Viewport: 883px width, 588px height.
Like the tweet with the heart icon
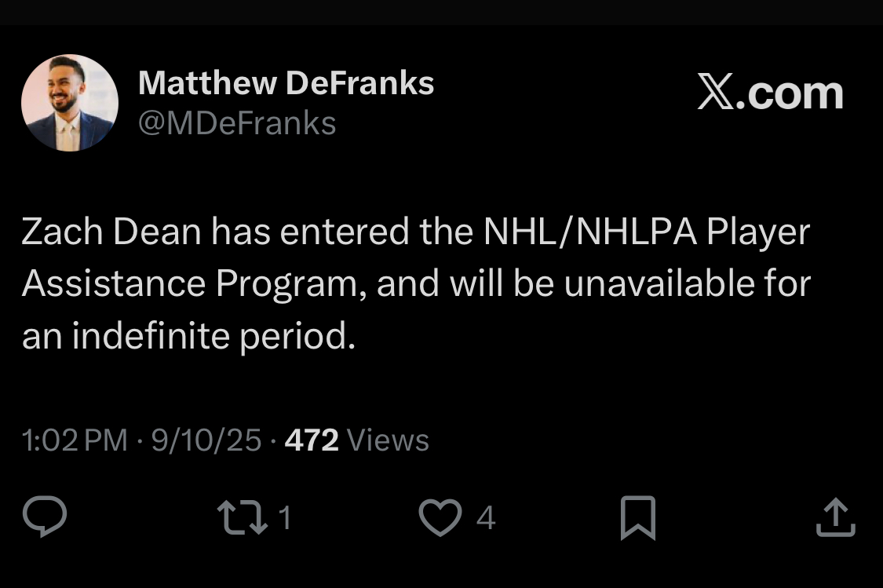pos(440,517)
